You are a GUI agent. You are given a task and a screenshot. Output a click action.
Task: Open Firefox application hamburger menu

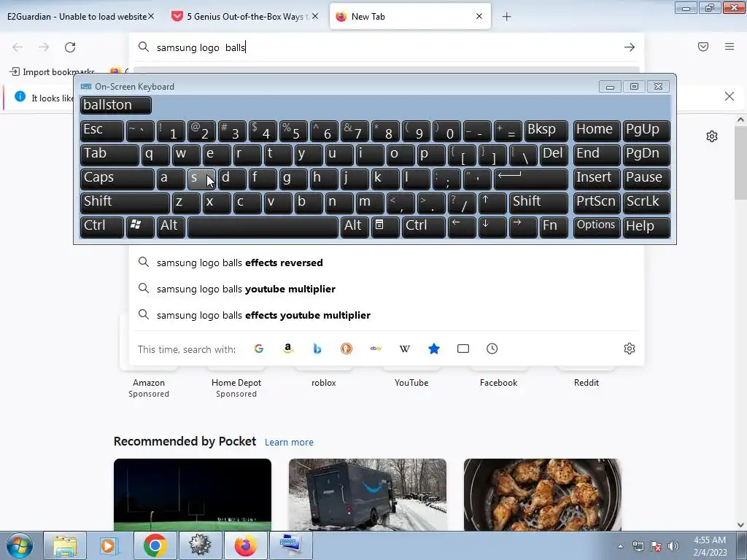(729, 47)
